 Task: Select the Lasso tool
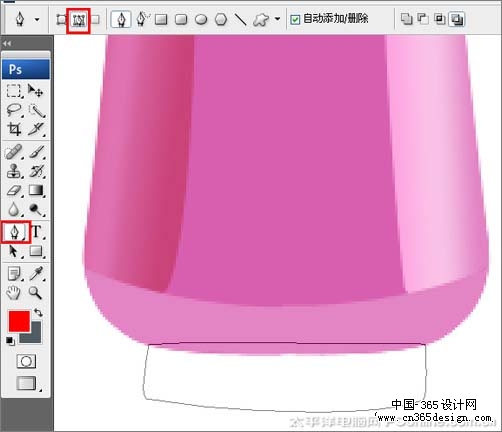[14, 110]
